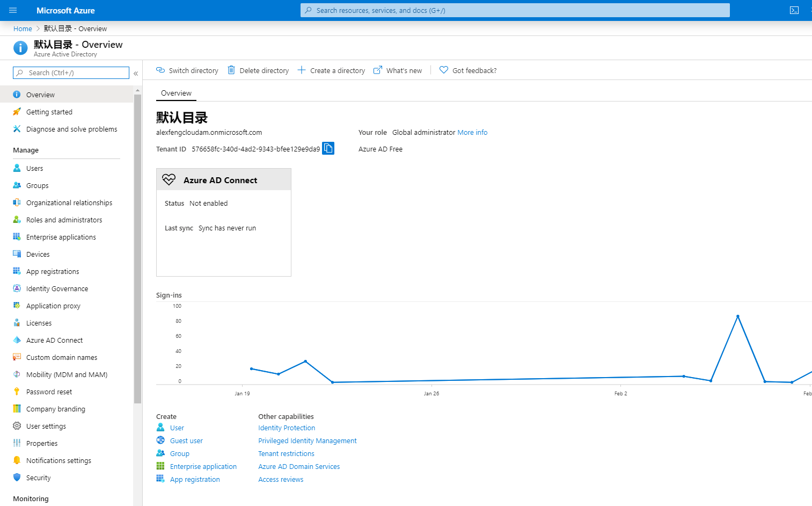Go to Identity Governance text entry
The image size is (812, 506).
[x=57, y=288]
